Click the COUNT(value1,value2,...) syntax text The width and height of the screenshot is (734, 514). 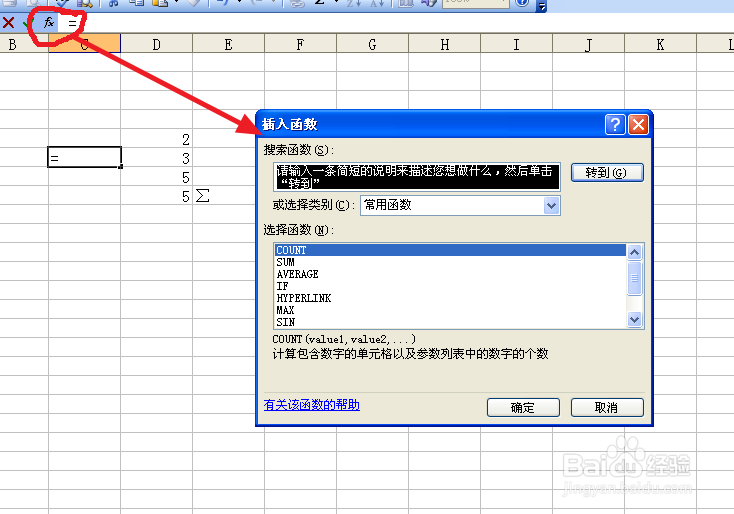pos(344,339)
